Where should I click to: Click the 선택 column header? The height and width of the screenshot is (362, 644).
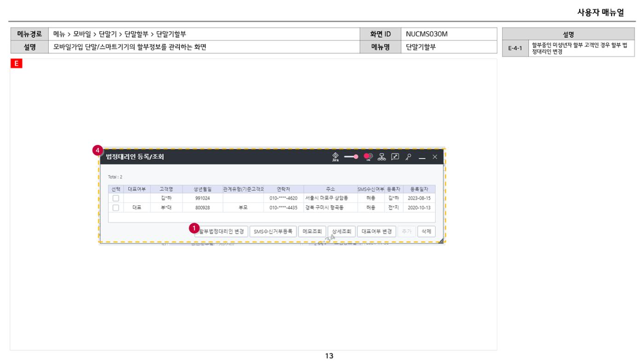(x=116, y=189)
